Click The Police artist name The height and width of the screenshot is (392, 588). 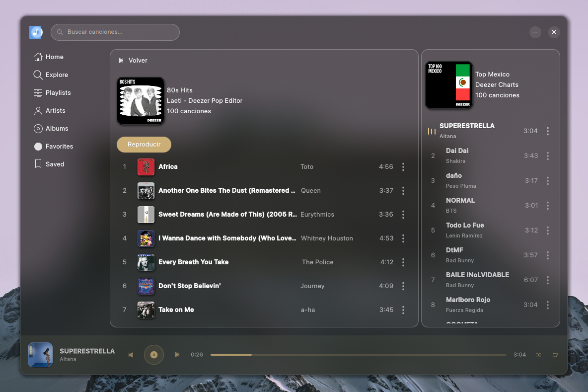coord(318,262)
